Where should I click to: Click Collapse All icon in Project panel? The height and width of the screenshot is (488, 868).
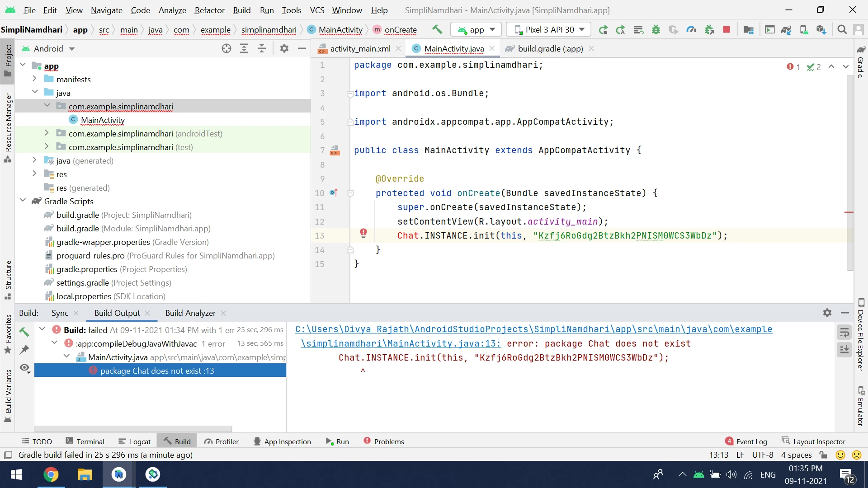pos(262,49)
